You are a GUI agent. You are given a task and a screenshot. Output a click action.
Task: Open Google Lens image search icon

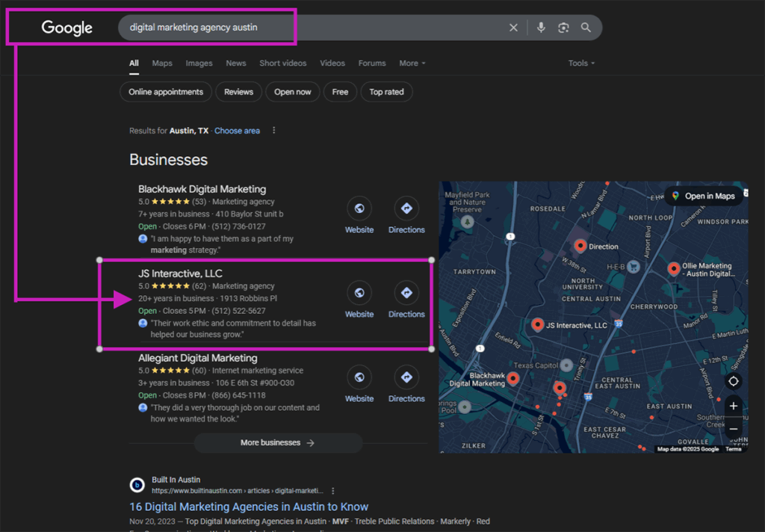(x=563, y=28)
